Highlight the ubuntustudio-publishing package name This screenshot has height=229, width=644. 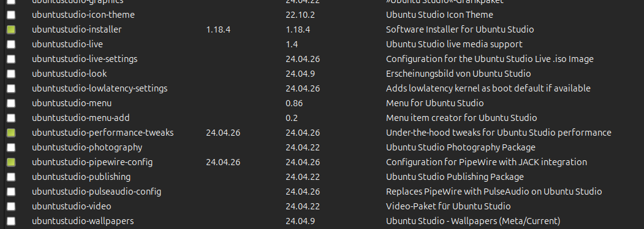point(81,177)
